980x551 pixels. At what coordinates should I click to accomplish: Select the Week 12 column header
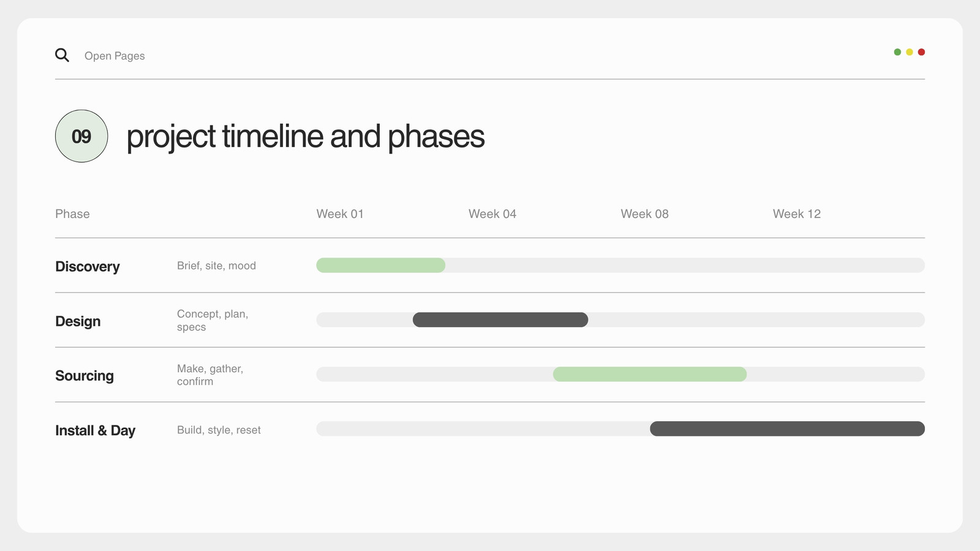coord(796,214)
